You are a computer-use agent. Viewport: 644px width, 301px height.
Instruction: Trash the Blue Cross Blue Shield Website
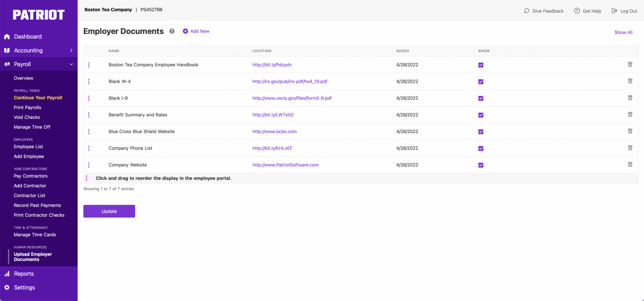(630, 131)
